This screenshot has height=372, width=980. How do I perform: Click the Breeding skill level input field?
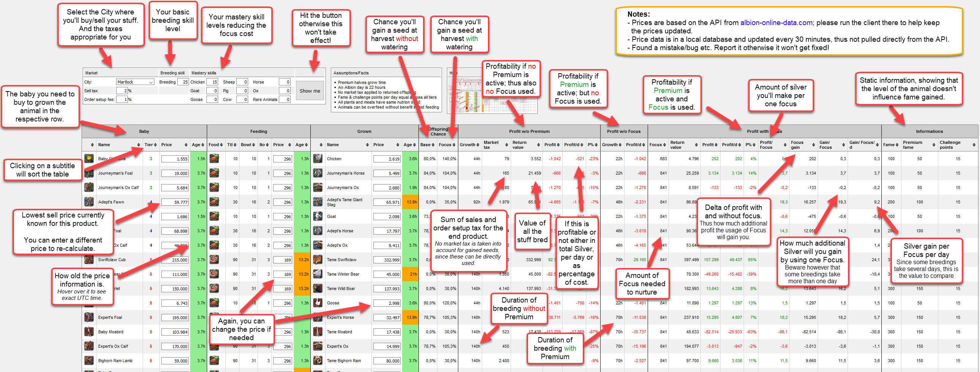pyautogui.click(x=183, y=82)
